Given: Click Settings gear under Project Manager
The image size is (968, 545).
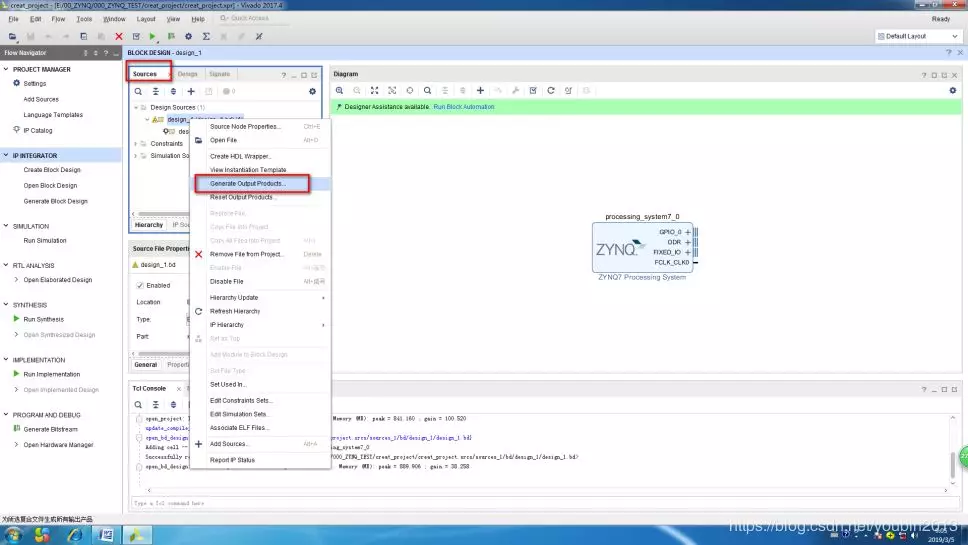Looking at the screenshot, I should point(17,83).
